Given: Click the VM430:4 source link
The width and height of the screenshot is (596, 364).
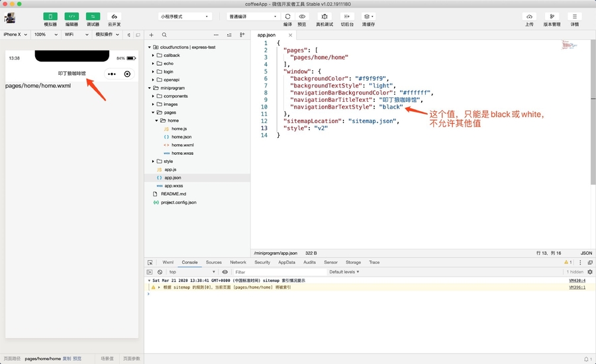Looking at the screenshot, I should (x=577, y=281).
